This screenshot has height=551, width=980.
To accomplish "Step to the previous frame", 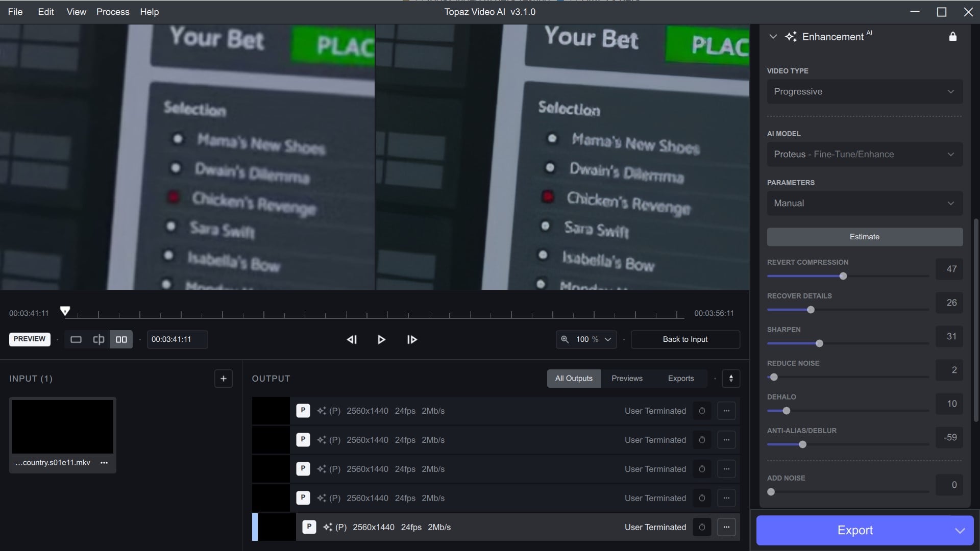I will 352,339.
